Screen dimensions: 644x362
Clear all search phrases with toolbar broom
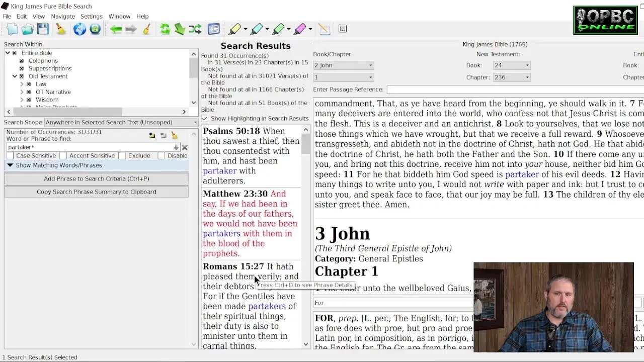[x=61, y=29]
